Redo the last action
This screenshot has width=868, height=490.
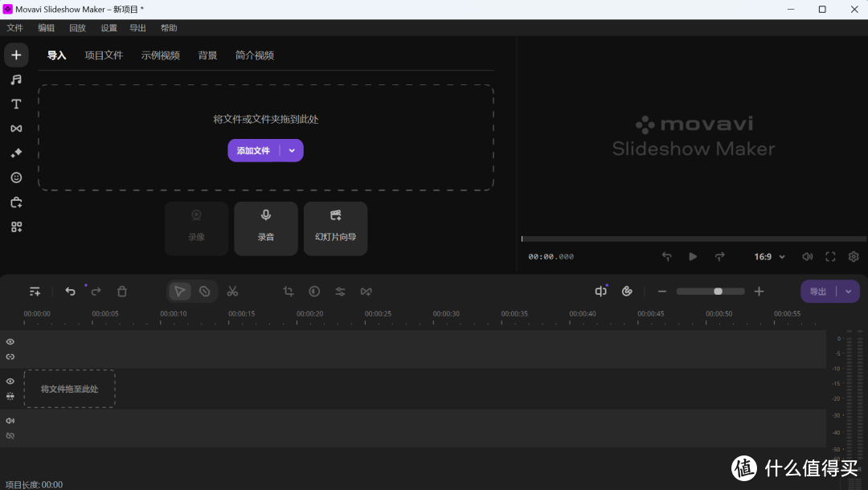(x=96, y=292)
